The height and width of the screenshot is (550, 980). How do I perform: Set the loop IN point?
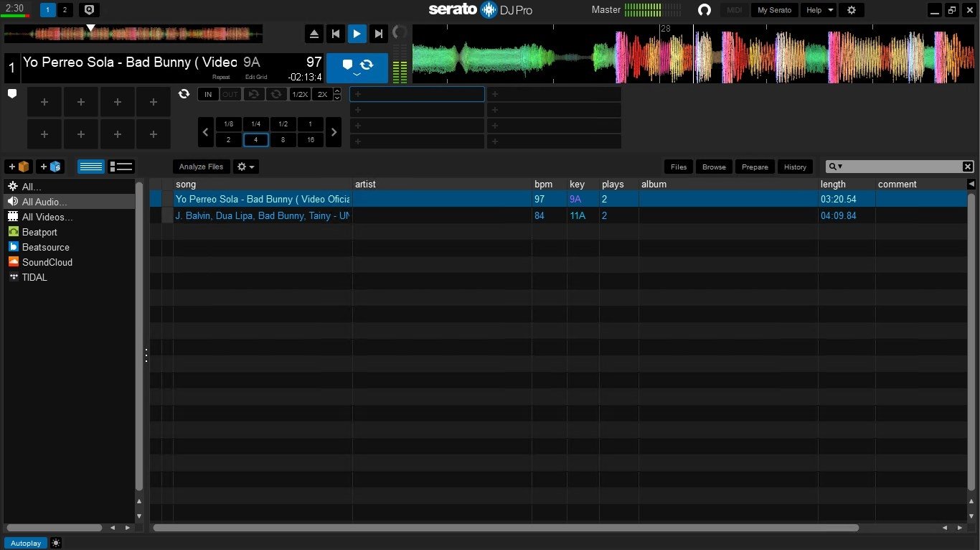point(208,94)
